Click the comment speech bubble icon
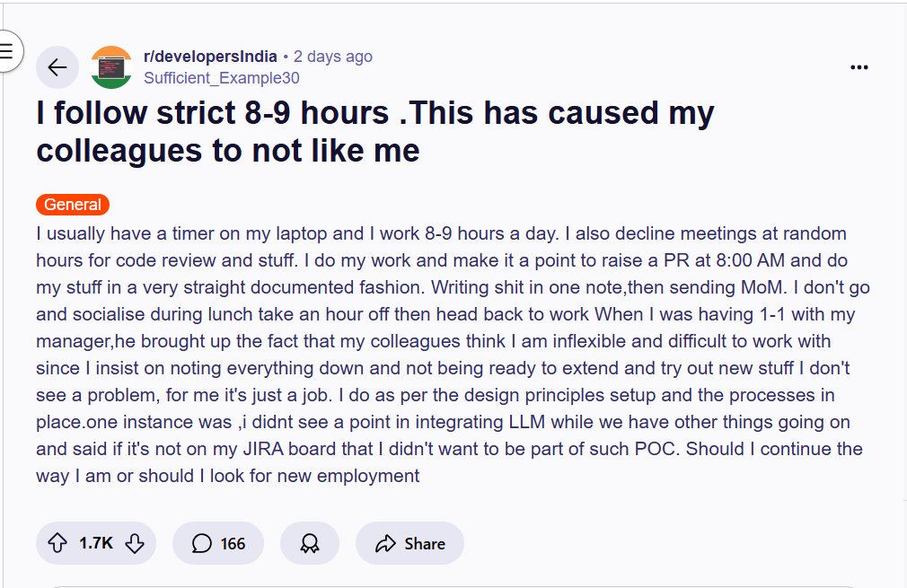 [203, 543]
